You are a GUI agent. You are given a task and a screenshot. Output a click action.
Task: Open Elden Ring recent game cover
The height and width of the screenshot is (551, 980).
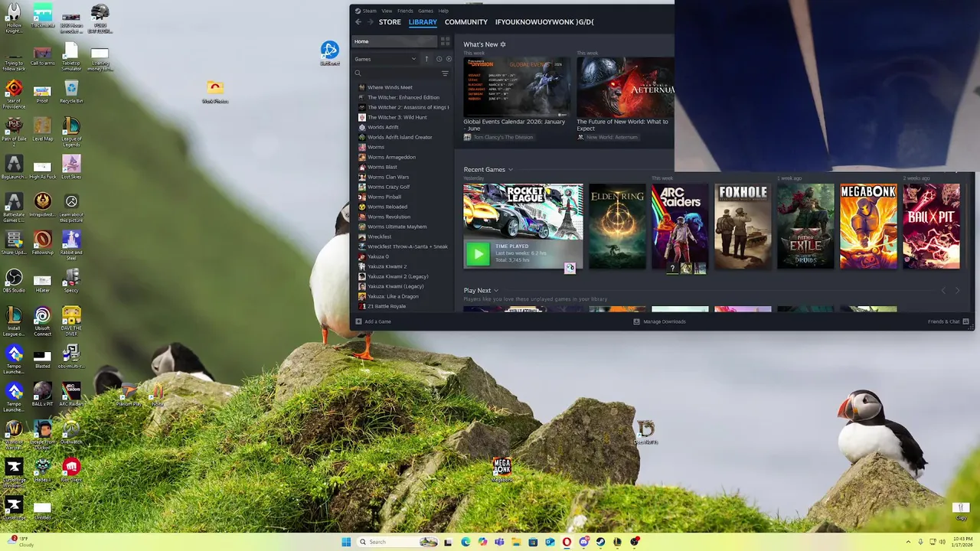pyautogui.click(x=617, y=227)
